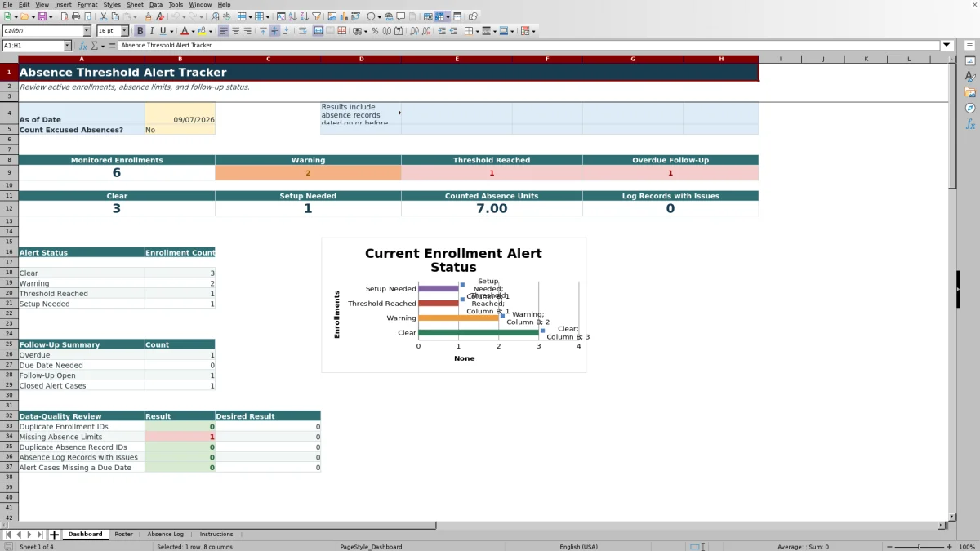Screen dimensions: 980x551
Task: Open the Name Box dropdown arrow
Action: (66, 46)
